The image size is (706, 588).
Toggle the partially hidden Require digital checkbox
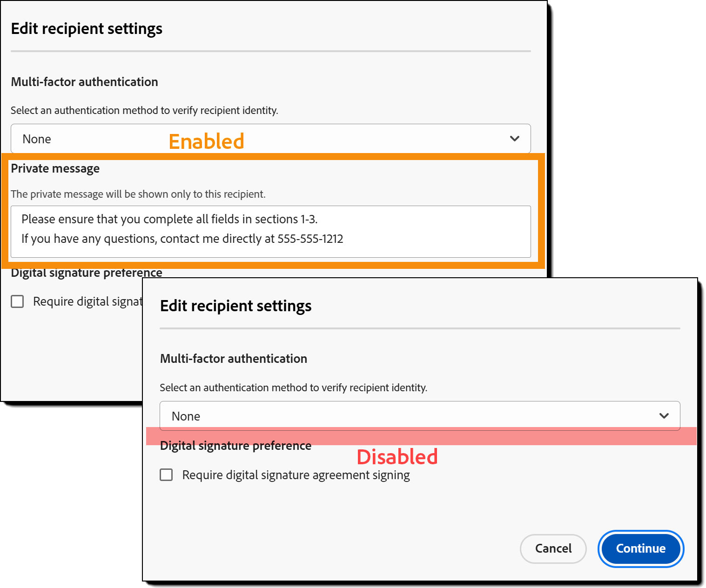point(17,301)
